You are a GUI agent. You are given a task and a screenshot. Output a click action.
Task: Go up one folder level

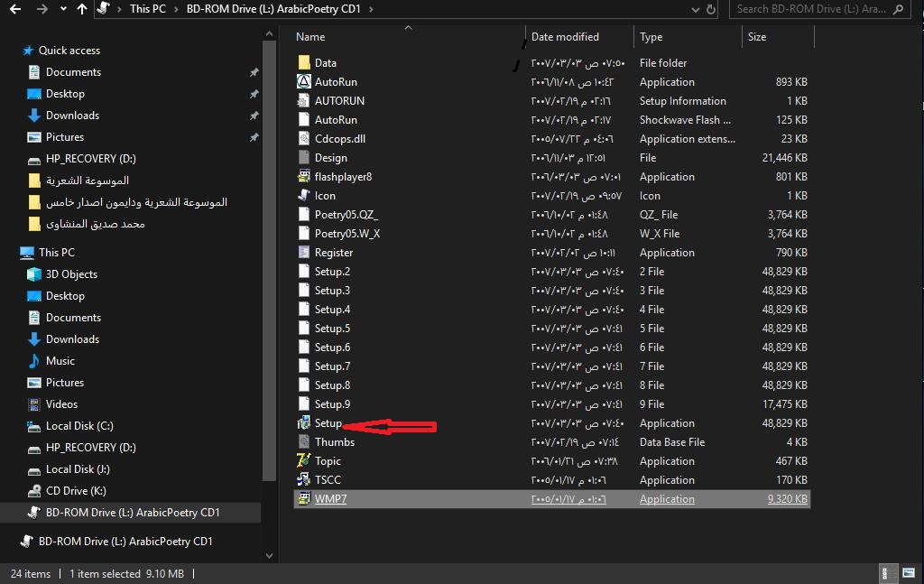[82, 9]
